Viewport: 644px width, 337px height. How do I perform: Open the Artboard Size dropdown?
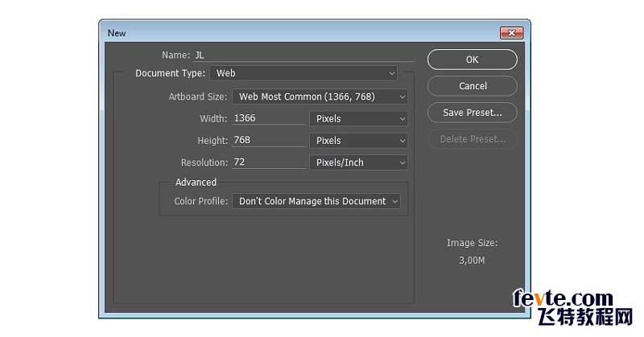coord(320,97)
